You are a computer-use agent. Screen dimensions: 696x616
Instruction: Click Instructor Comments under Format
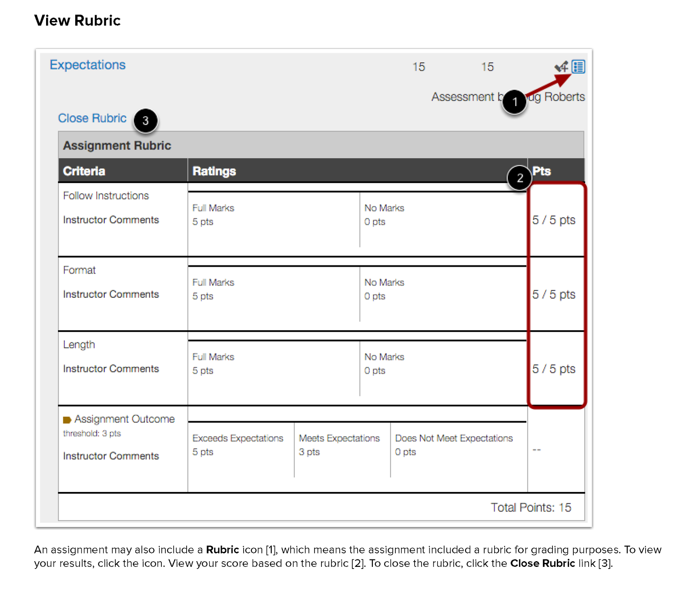click(111, 294)
